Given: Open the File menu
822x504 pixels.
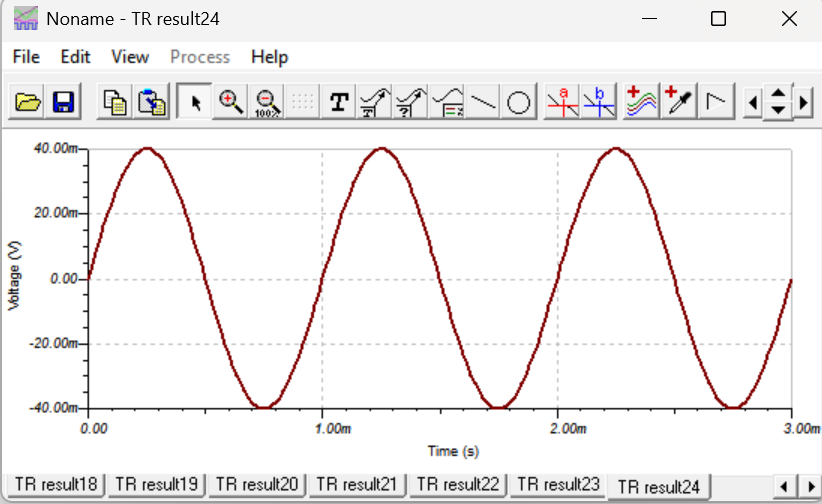Looking at the screenshot, I should [26, 57].
